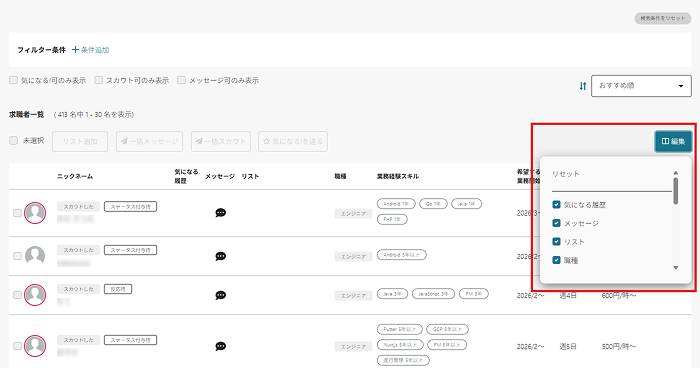Uncheck メッセージ column in edit popup
The height and width of the screenshot is (368, 700).
[556, 223]
